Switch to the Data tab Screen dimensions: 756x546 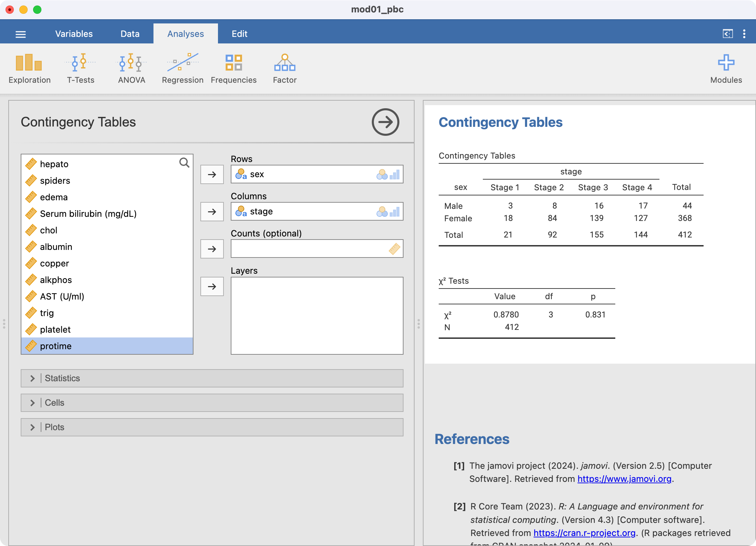tap(130, 34)
